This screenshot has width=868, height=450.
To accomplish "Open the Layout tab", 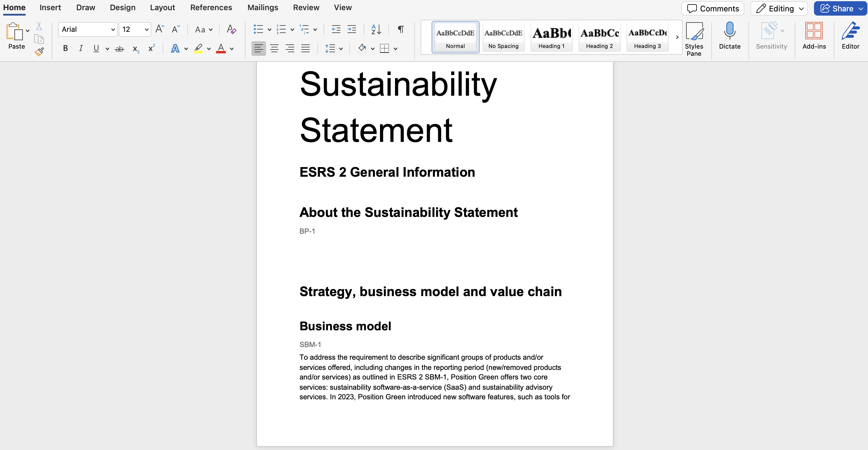I will [x=162, y=7].
